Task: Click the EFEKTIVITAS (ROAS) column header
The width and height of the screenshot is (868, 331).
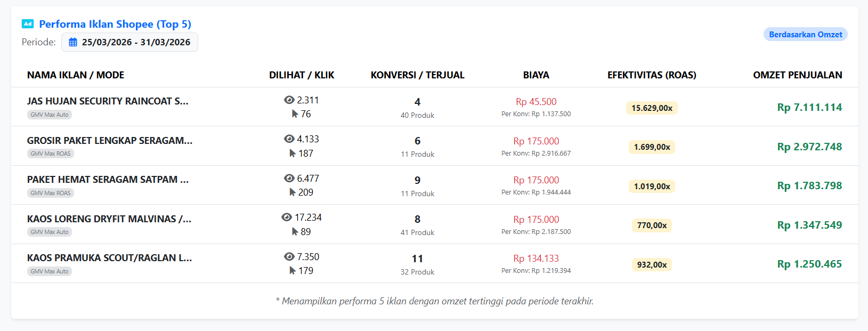Action: [652, 75]
